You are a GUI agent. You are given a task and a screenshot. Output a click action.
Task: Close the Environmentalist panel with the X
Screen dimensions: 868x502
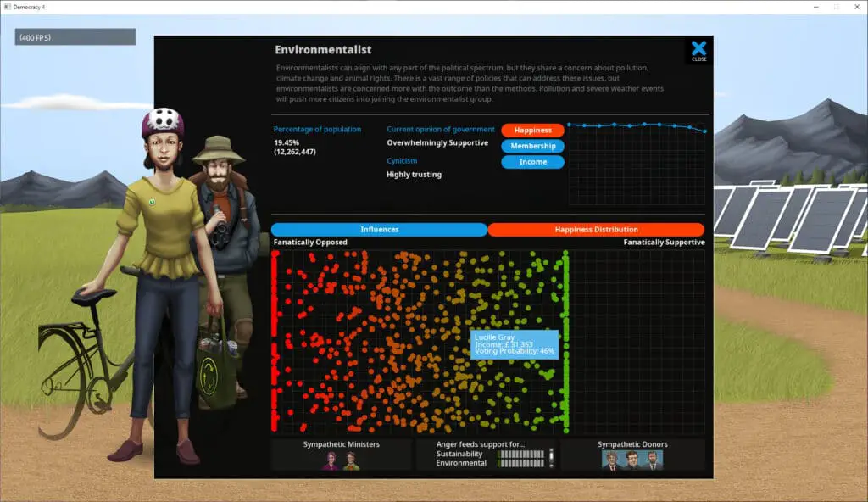tap(698, 50)
